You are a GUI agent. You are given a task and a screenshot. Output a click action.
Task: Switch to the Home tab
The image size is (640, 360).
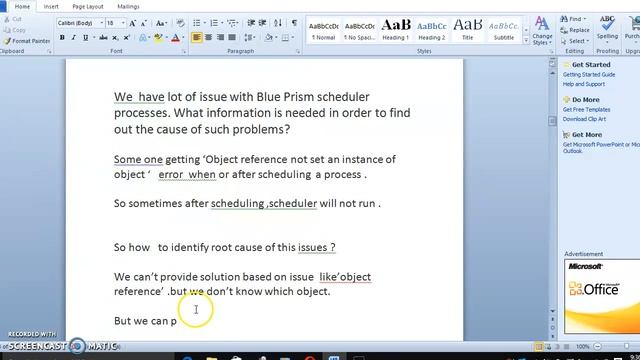(22, 7)
